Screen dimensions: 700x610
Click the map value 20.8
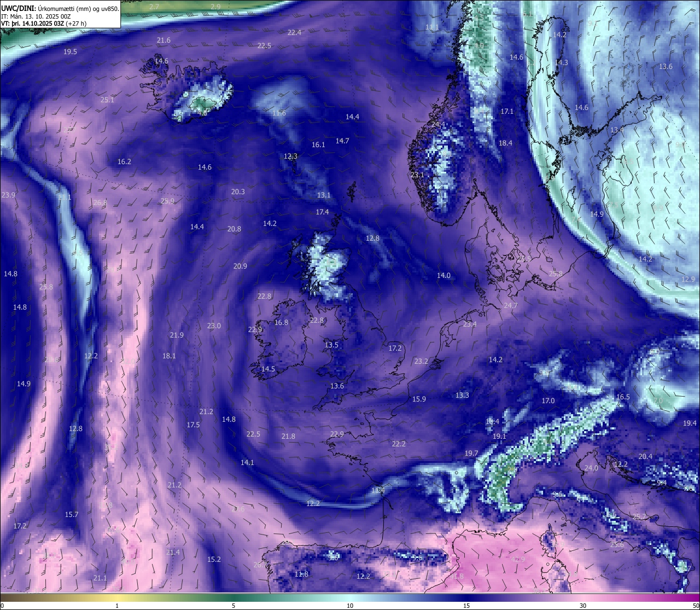(x=234, y=229)
